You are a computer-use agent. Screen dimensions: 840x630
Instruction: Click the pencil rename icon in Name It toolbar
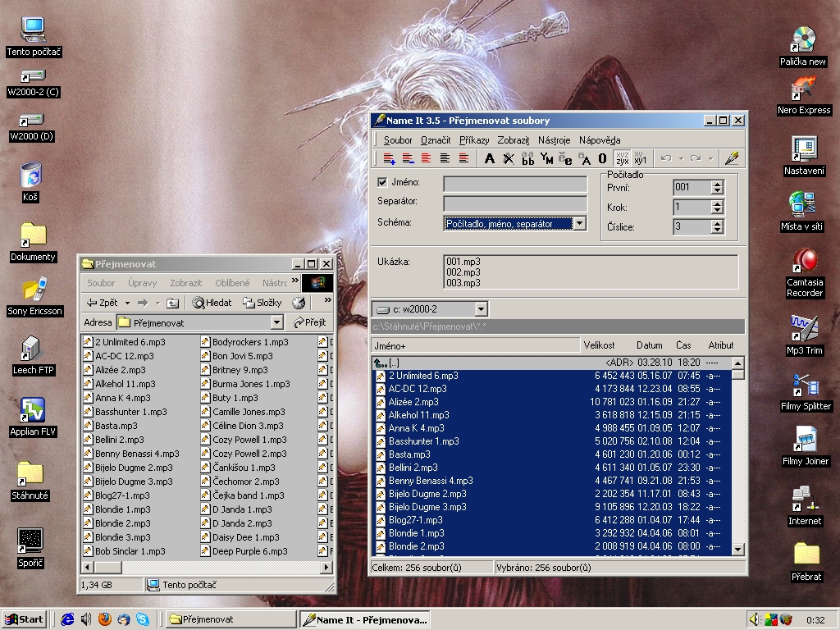coord(732,158)
